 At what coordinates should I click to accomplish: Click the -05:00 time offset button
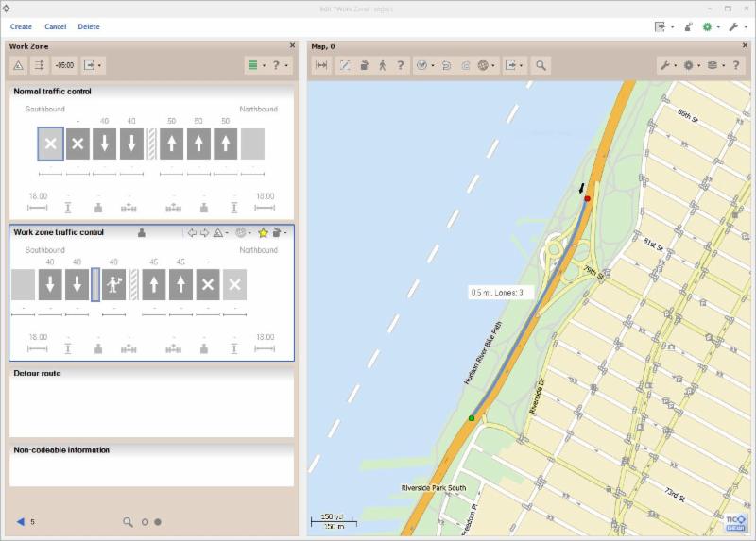point(65,66)
